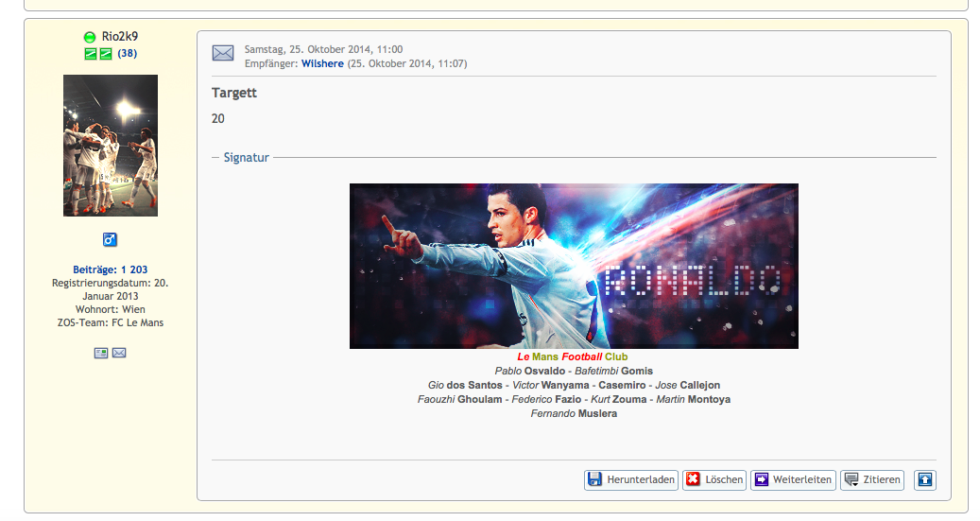The width and height of the screenshot is (980, 521).
Task: Open the user profile card icon
Action: (100, 354)
